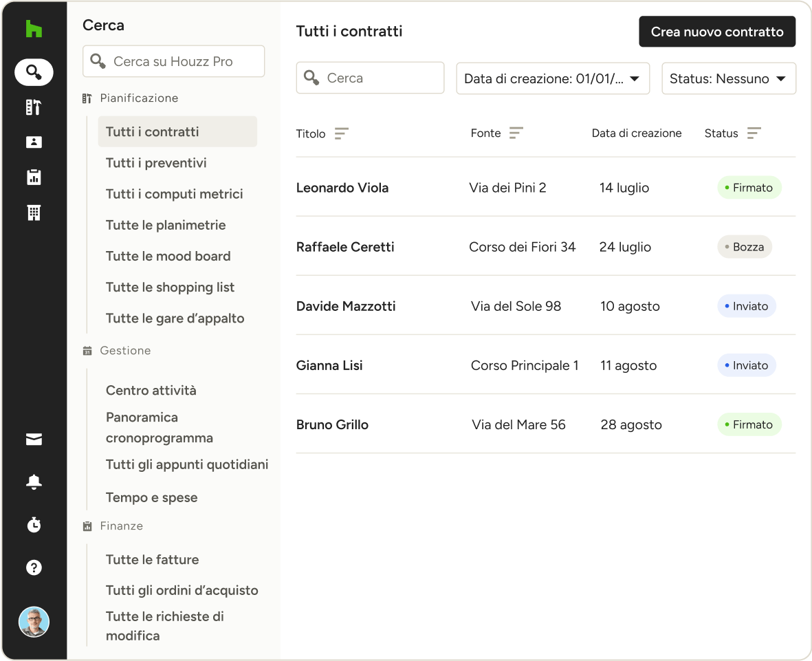Open the notifications bell icon
The width and height of the screenshot is (812, 661).
34,482
